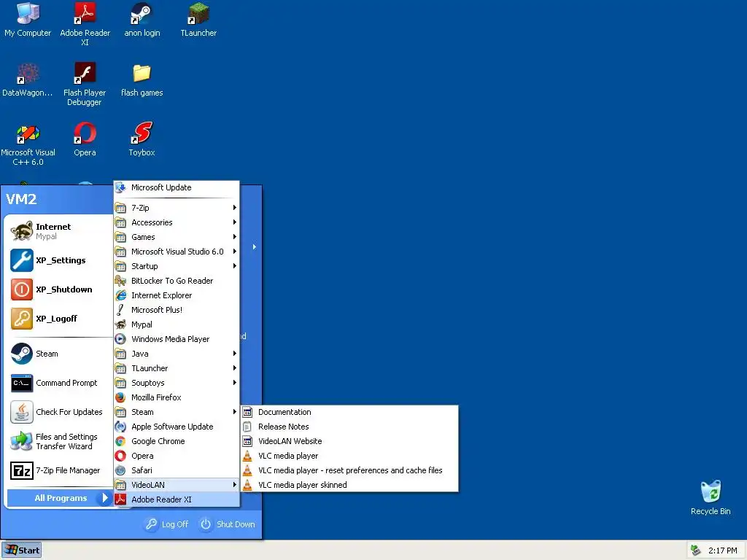Launch Microsoft Visual C++ 6.0 shortcut
747x560 pixels.
click(x=28, y=144)
